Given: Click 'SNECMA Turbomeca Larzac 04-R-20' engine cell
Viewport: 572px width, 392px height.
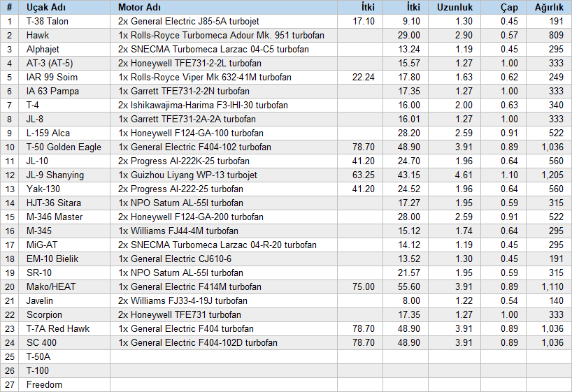Looking at the screenshot, I should pyautogui.click(x=224, y=245).
